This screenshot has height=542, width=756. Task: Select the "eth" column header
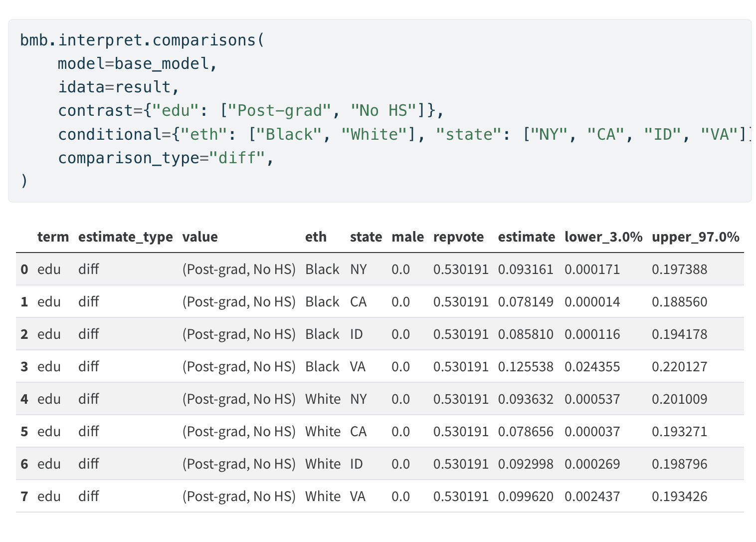316,237
